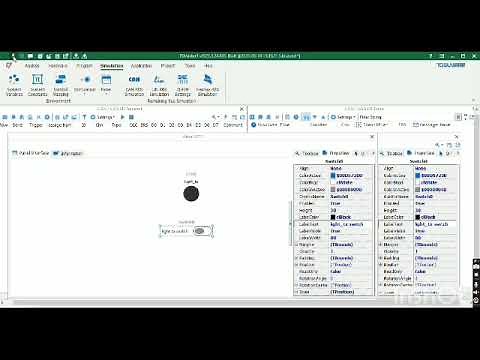The width and height of the screenshot is (480, 360).
Task: Open Symbol Mapping in the ribbon
Action: pos(61,85)
